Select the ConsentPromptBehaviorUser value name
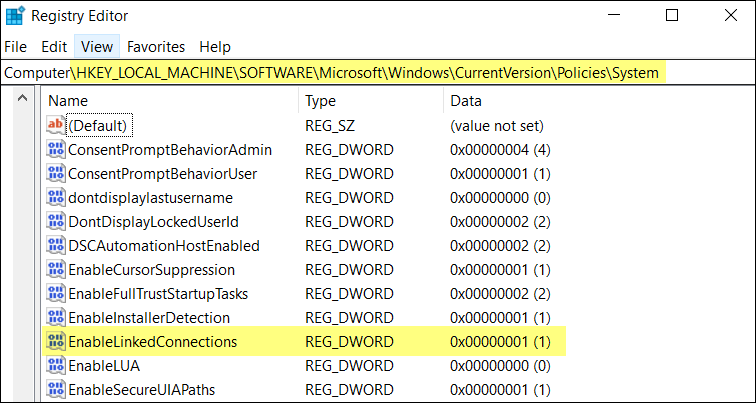 [163, 174]
